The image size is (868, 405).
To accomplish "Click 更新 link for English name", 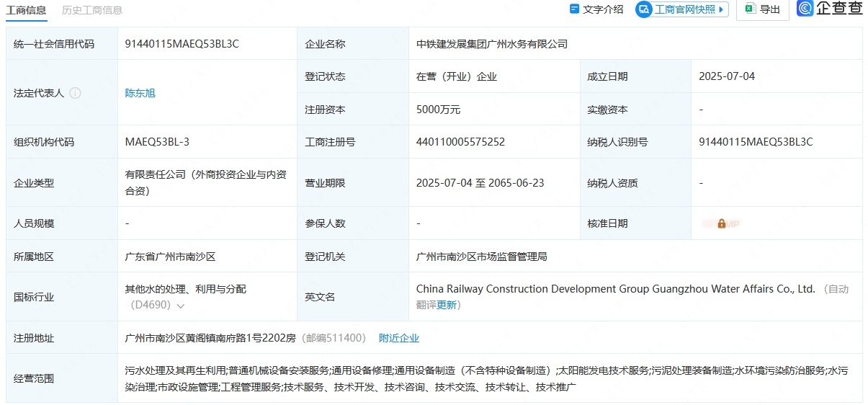I will click(447, 305).
